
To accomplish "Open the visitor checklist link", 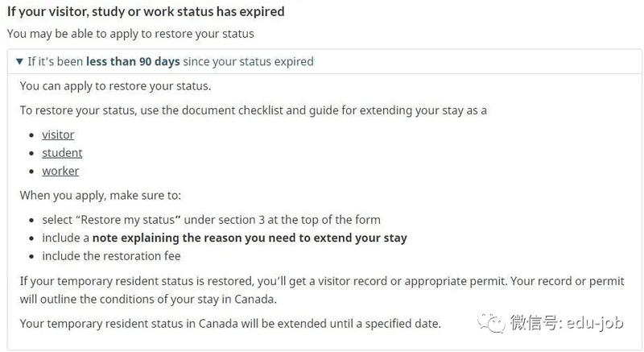I will 58,135.
